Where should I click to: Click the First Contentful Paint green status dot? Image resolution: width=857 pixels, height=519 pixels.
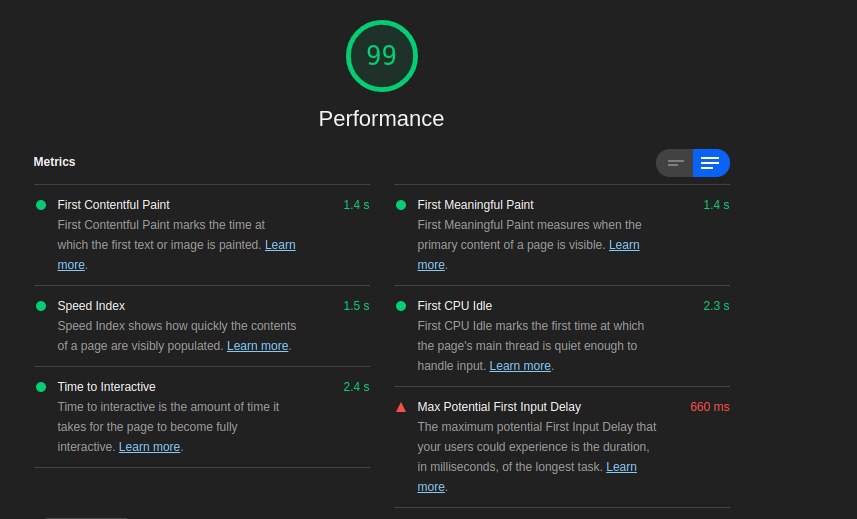pos(41,205)
